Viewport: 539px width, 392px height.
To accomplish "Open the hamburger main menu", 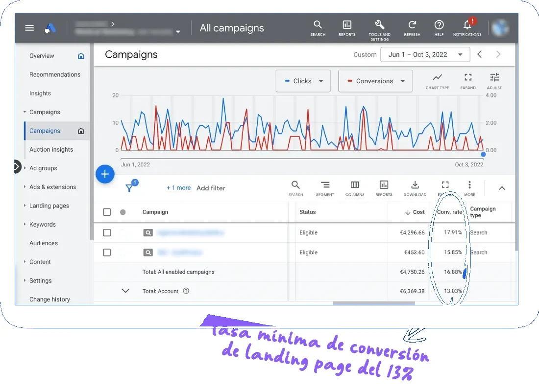I will [x=29, y=28].
